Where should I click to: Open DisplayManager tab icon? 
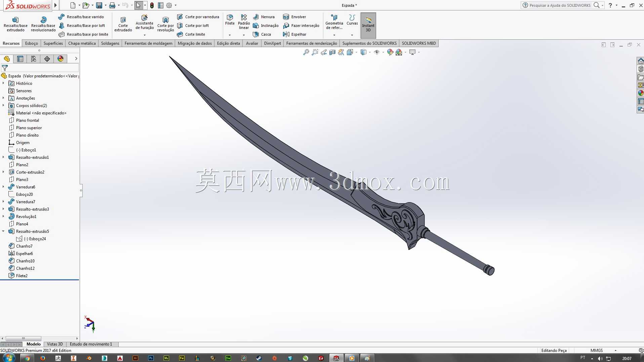tap(61, 59)
